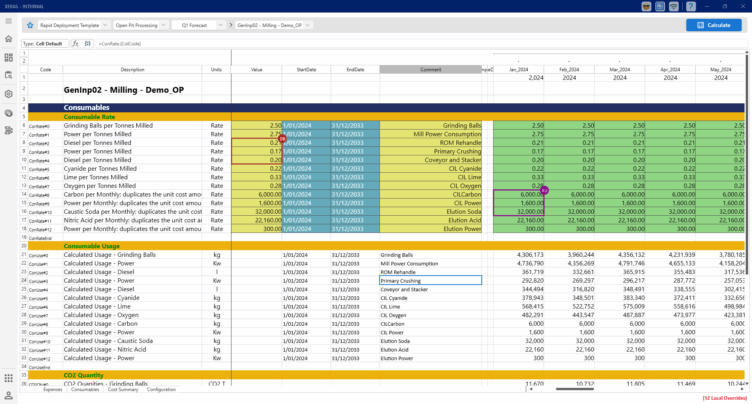
Task: Click the sunglasses emoji avatar icon
Action: (x=646, y=6)
